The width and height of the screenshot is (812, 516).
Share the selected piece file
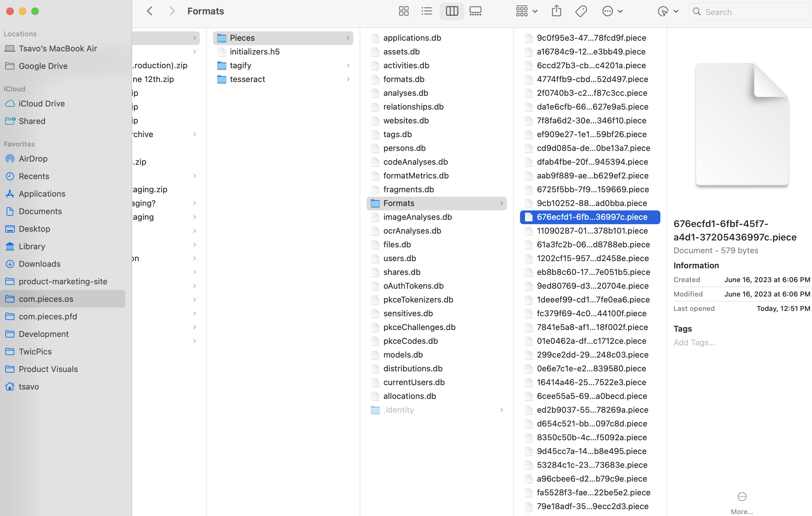coord(556,11)
